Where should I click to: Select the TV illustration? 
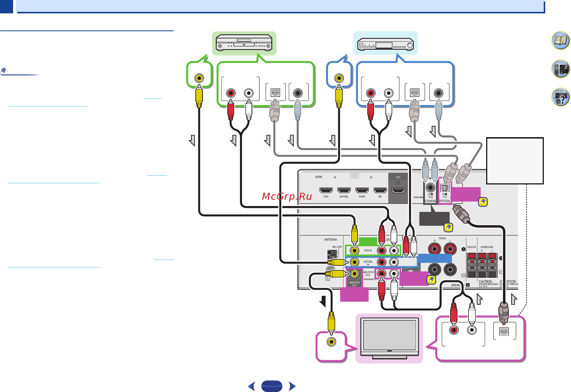coord(390,338)
